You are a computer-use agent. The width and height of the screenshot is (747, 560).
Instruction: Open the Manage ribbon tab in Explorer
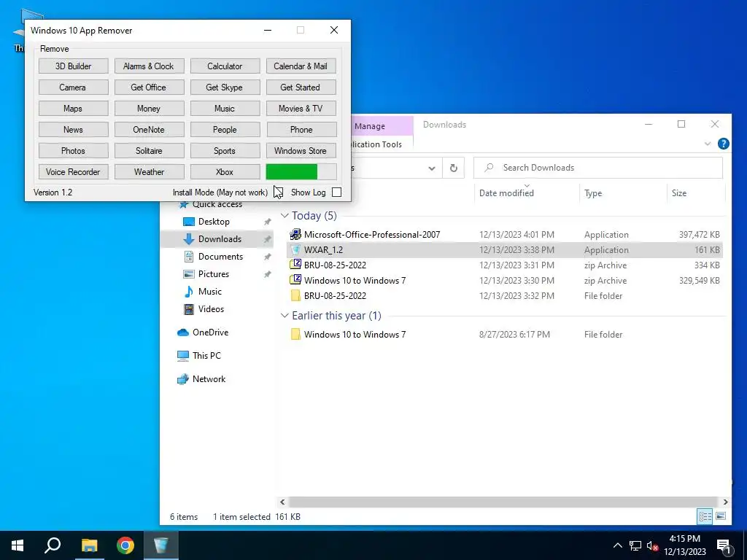point(370,126)
